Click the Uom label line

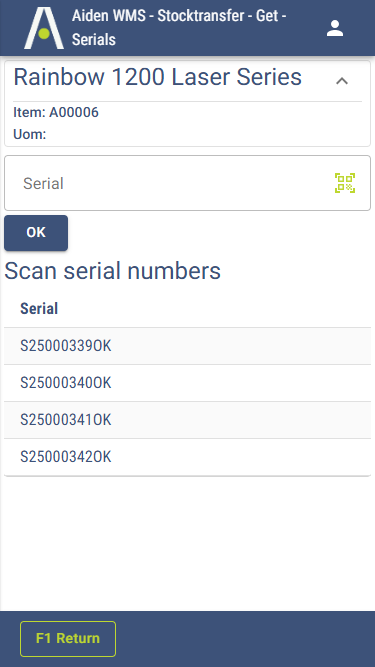pos(30,134)
